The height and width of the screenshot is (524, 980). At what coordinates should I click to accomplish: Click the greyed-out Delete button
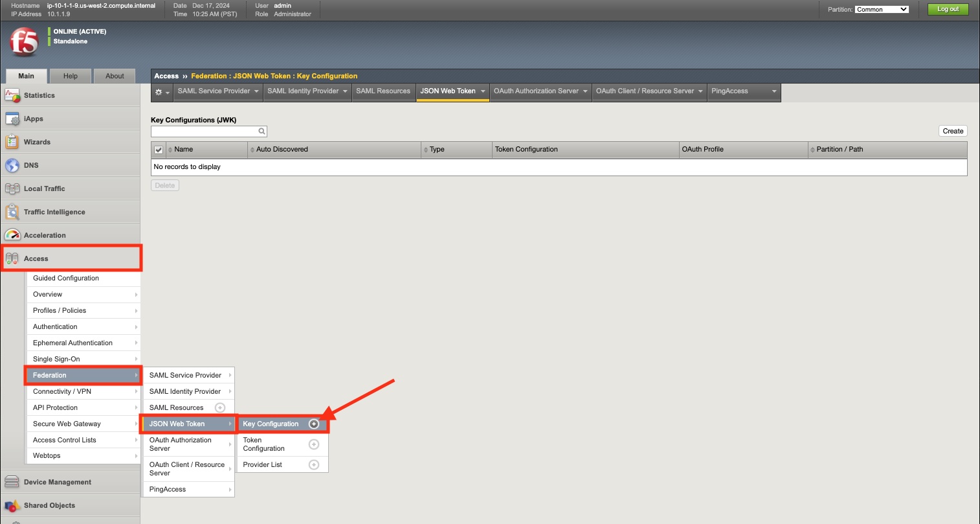point(165,185)
